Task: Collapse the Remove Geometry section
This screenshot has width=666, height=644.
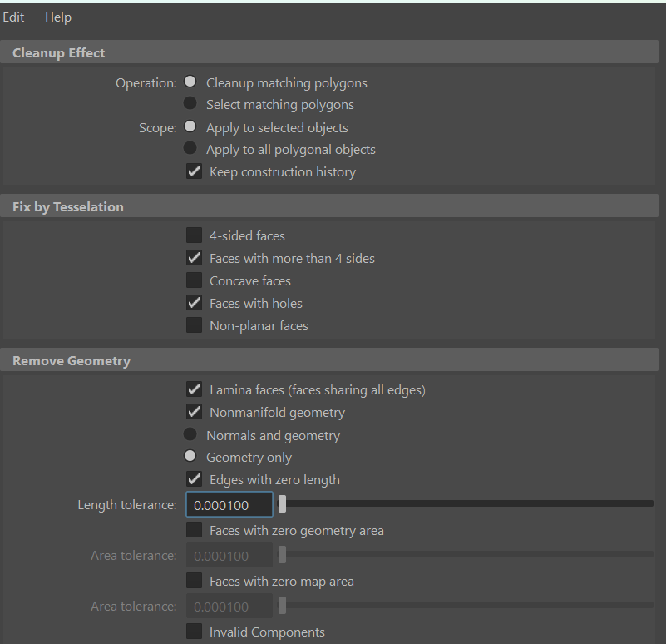Action: pyautogui.click(x=72, y=360)
